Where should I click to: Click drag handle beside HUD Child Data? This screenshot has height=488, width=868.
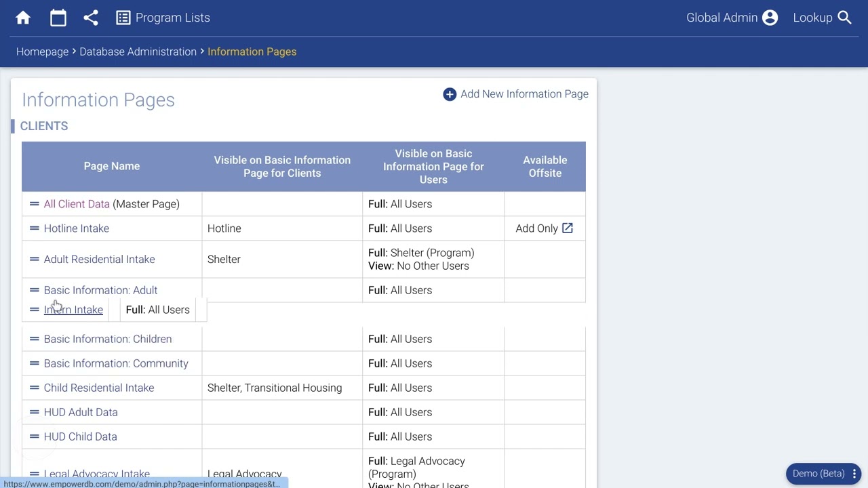[34, 436]
